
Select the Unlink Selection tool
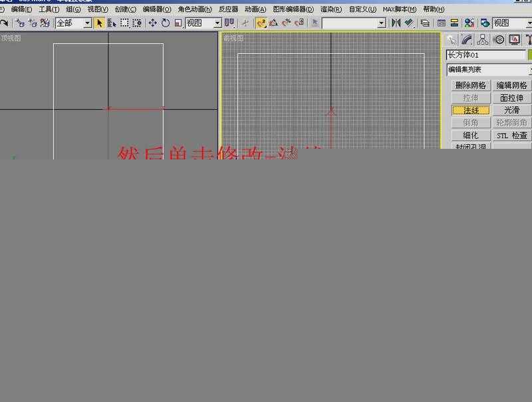tap(33, 23)
